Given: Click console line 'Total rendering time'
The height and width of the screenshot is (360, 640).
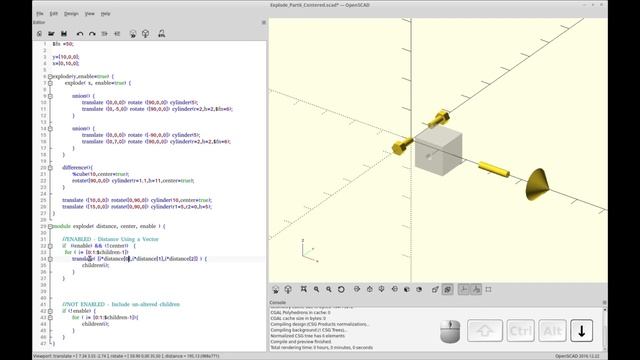Looking at the screenshot, I should (321, 347).
